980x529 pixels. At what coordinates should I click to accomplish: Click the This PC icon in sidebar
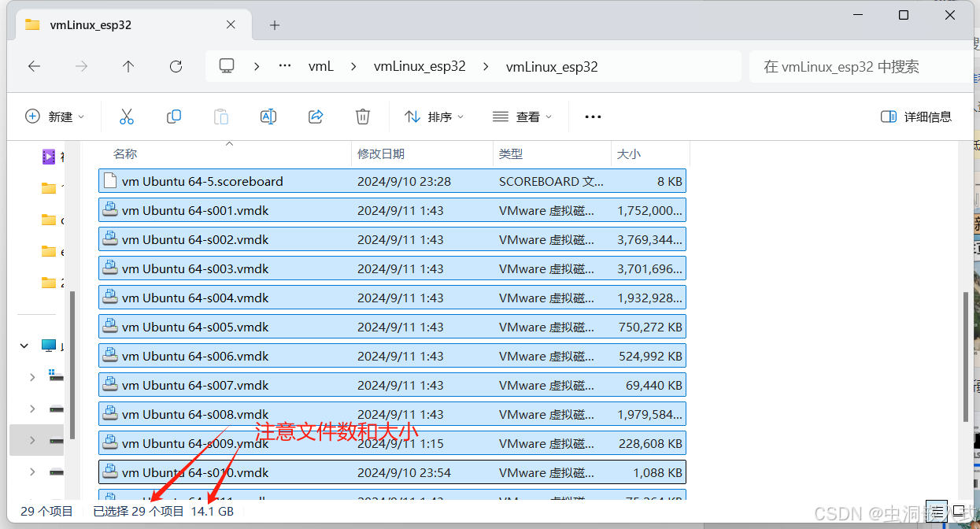click(x=49, y=346)
